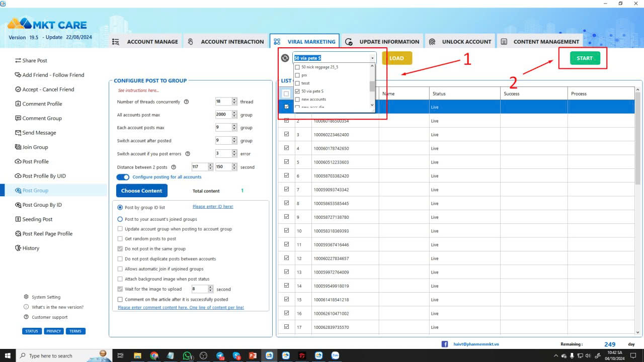Toggle 'Configure posting for all accounts'
The width and height of the screenshot is (644, 362).
point(123,177)
